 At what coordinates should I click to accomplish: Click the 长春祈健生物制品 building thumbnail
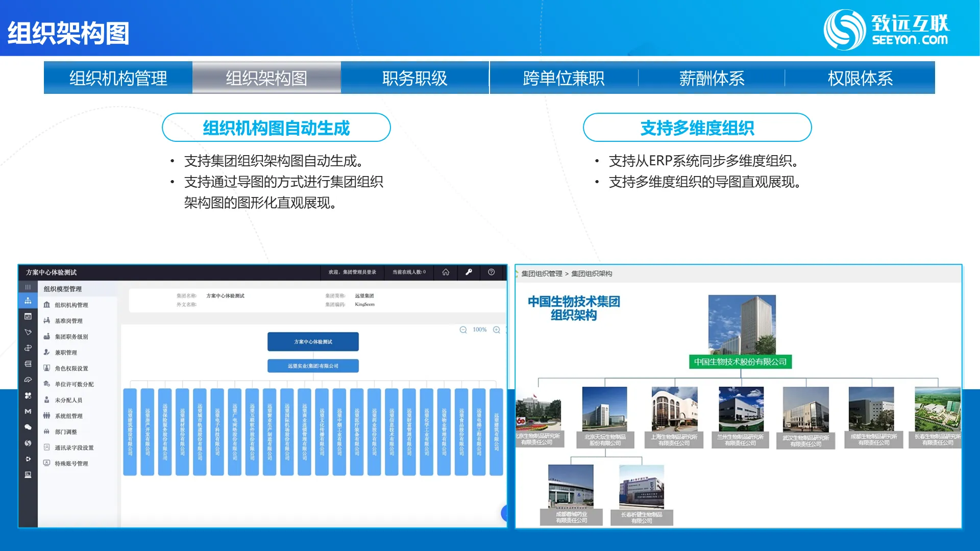click(642, 487)
